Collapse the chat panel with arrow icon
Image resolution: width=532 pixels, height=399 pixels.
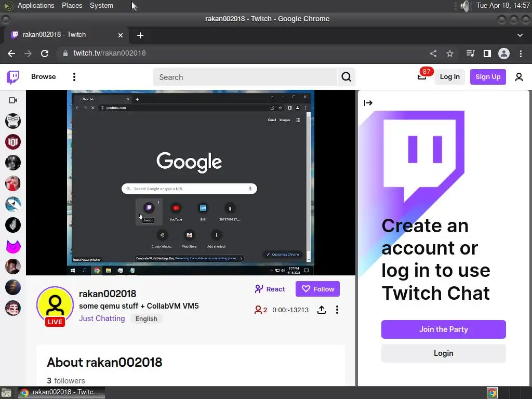(x=368, y=103)
